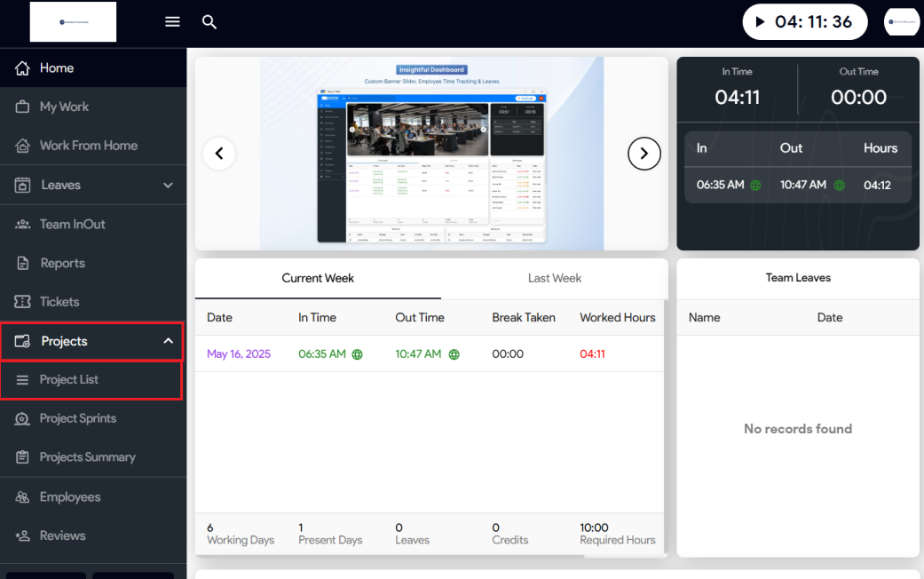The image size is (924, 579).
Task: Select the Current Week tab
Action: click(x=318, y=278)
